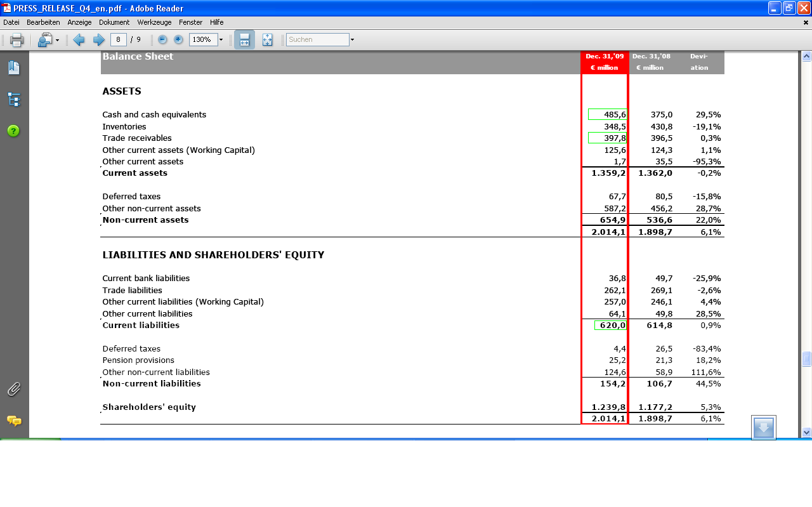Open the Datei menu
This screenshot has height=507, width=812.
click(x=11, y=22)
